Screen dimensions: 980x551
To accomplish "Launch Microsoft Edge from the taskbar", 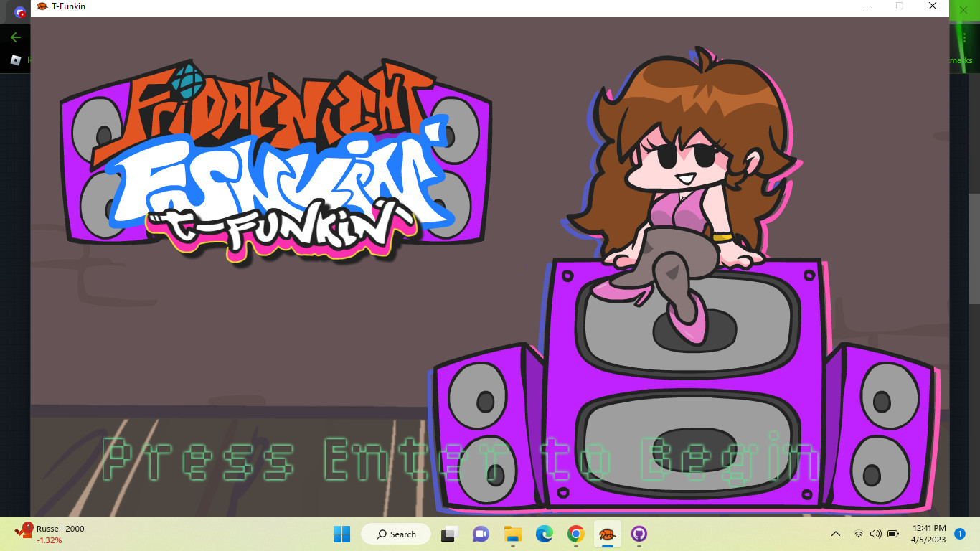I will pyautogui.click(x=544, y=534).
